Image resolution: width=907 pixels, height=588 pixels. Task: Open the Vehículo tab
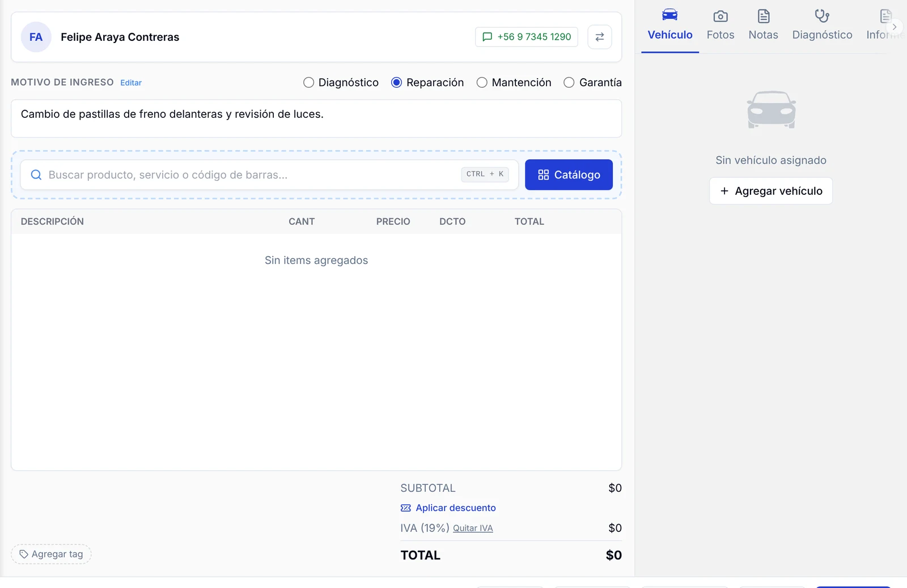point(670,26)
